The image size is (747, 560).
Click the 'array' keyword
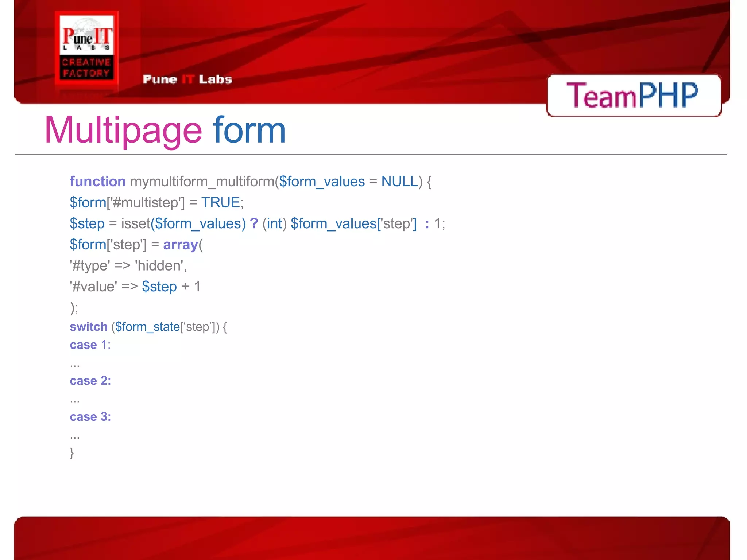(180, 245)
